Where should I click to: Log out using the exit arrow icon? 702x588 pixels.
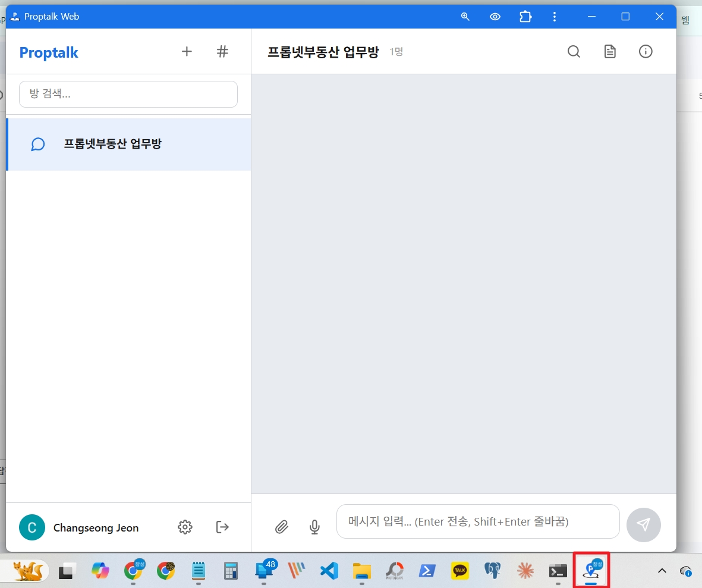click(222, 527)
